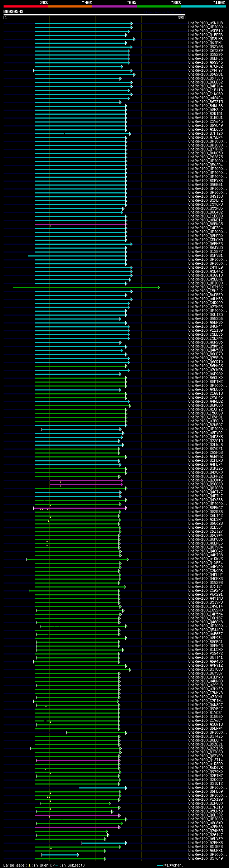Open hit UniRef100_A9NJU8
Viewport: 229px width, 868px height.
[x=205, y=23]
